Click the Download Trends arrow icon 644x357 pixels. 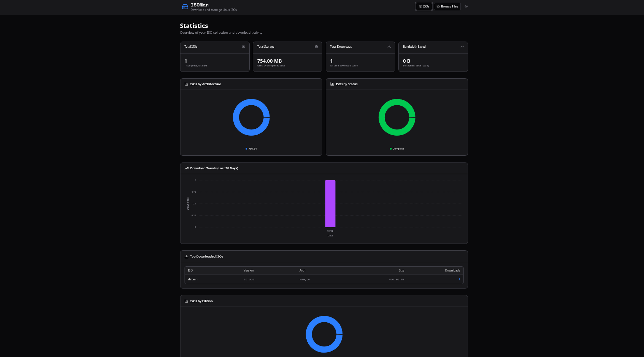click(x=186, y=168)
